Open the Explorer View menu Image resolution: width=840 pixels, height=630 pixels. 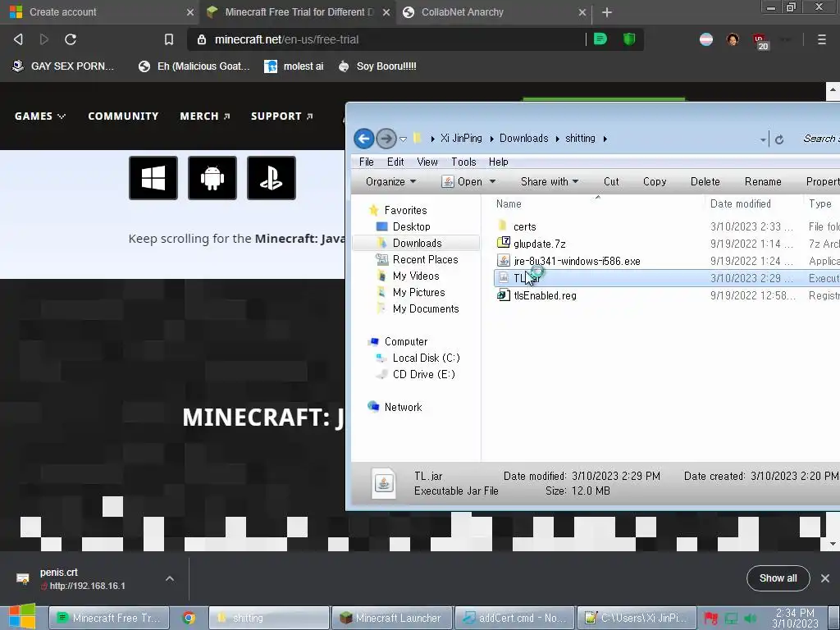point(427,162)
